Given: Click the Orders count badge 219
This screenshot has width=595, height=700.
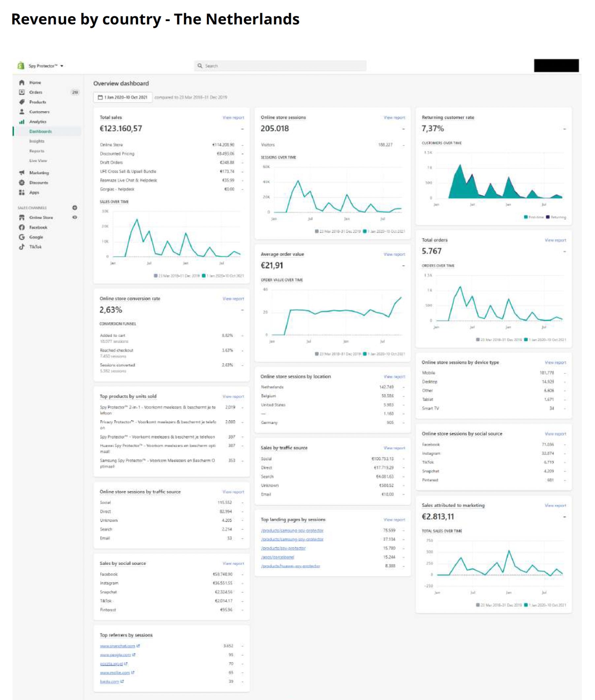Looking at the screenshot, I should pos(75,92).
